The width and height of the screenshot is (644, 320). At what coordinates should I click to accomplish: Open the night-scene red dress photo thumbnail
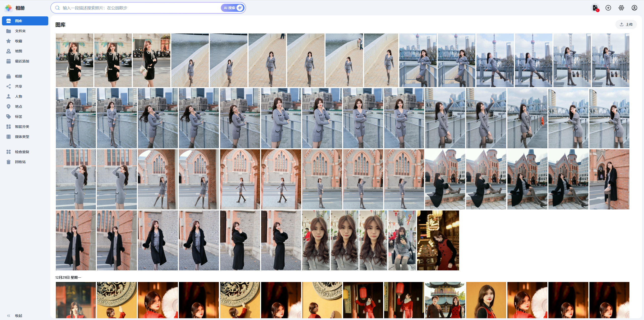coord(438,240)
